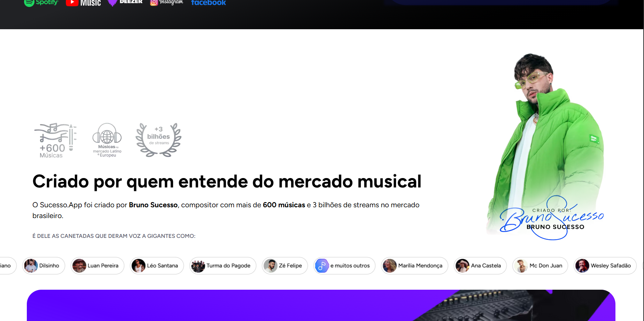The height and width of the screenshot is (321, 644).
Task: Click the Instagram logo
Action: click(x=166, y=2)
